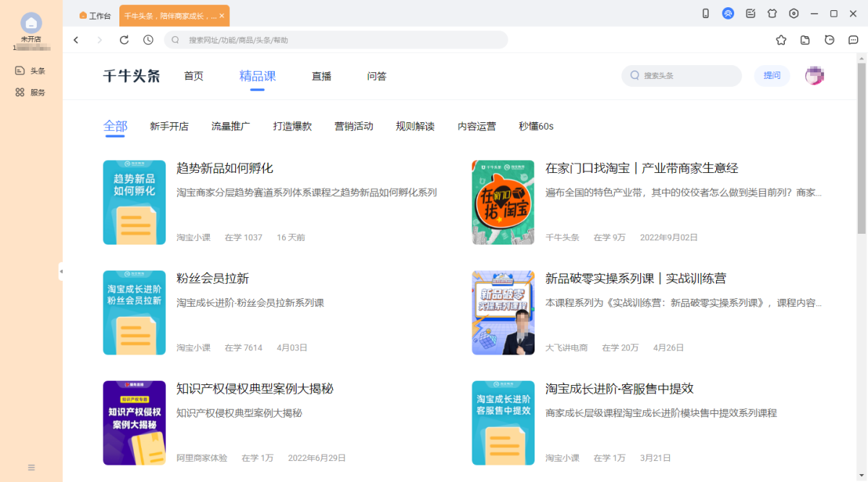This screenshot has width=868, height=482.
Task: Open 服务 in the left sidebar
Action: pos(31,93)
